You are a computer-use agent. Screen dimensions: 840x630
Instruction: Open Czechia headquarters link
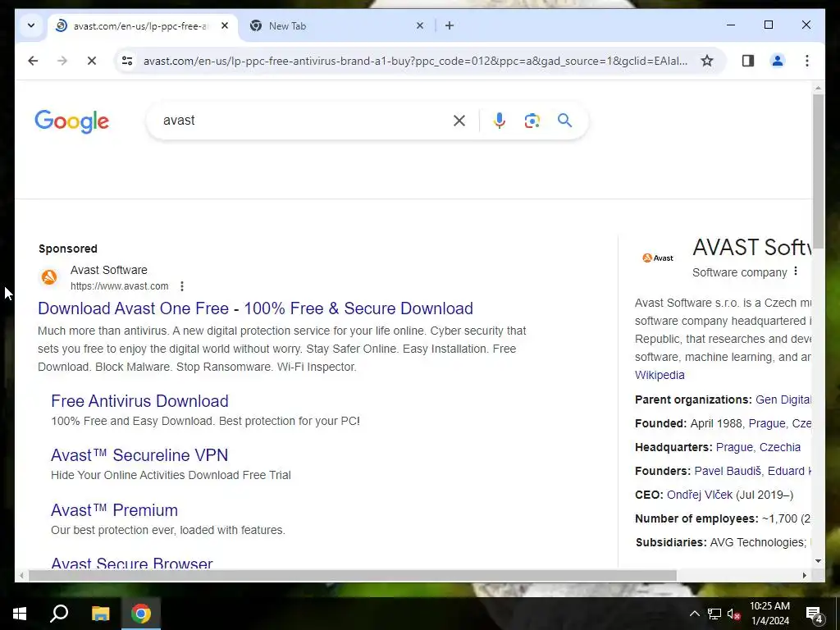pos(780,447)
